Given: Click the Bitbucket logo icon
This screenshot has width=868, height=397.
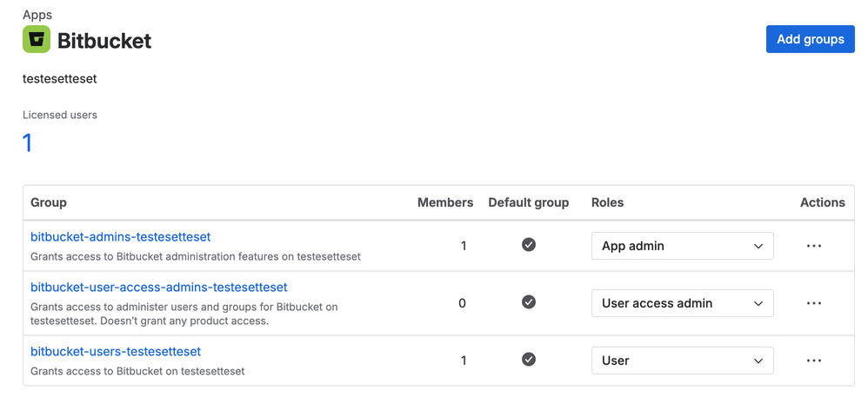Looking at the screenshot, I should pos(37,40).
